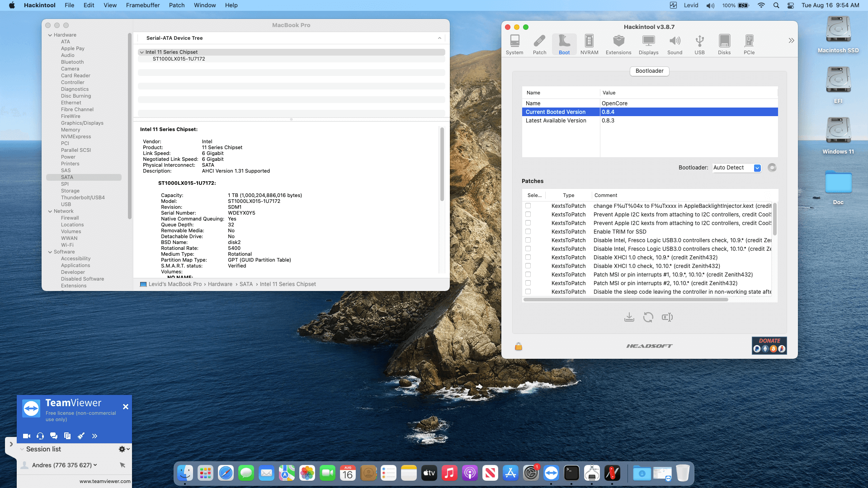Collapse the Network section in sidebar
Viewport: 868px width, 488px height.
point(50,211)
